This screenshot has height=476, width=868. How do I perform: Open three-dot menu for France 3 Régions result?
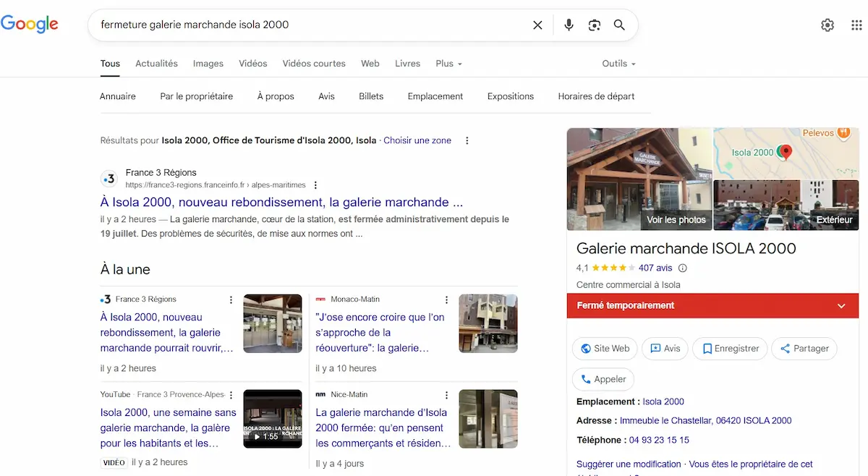click(x=315, y=185)
